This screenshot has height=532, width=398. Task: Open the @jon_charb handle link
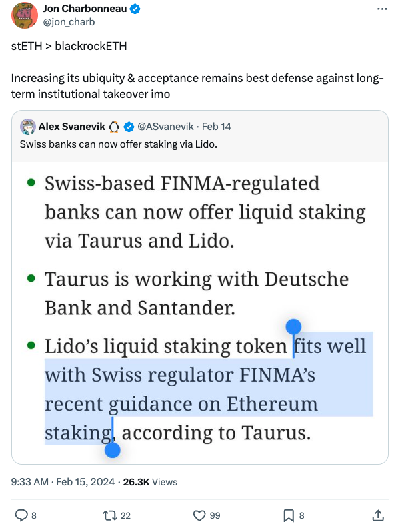click(69, 22)
